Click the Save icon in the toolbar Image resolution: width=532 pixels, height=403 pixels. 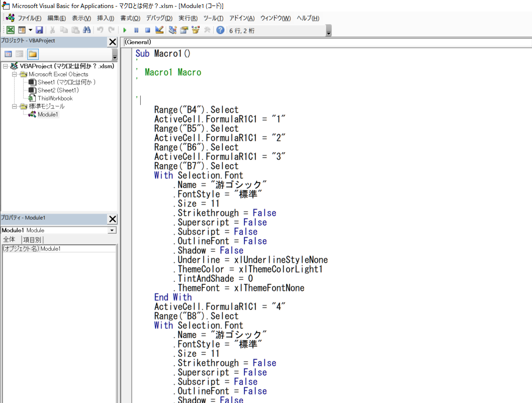click(x=39, y=30)
